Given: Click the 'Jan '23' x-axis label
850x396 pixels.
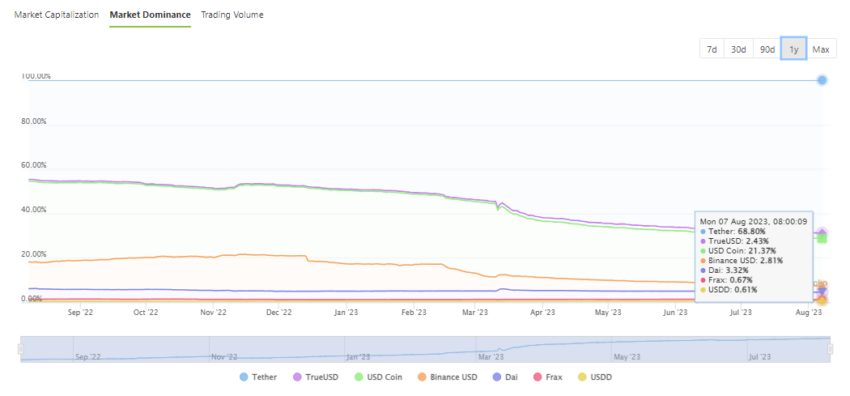Looking at the screenshot, I should (346, 313).
